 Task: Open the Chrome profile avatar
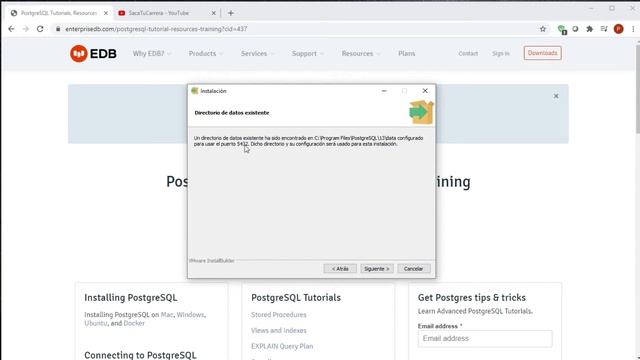pyautogui.click(x=619, y=29)
